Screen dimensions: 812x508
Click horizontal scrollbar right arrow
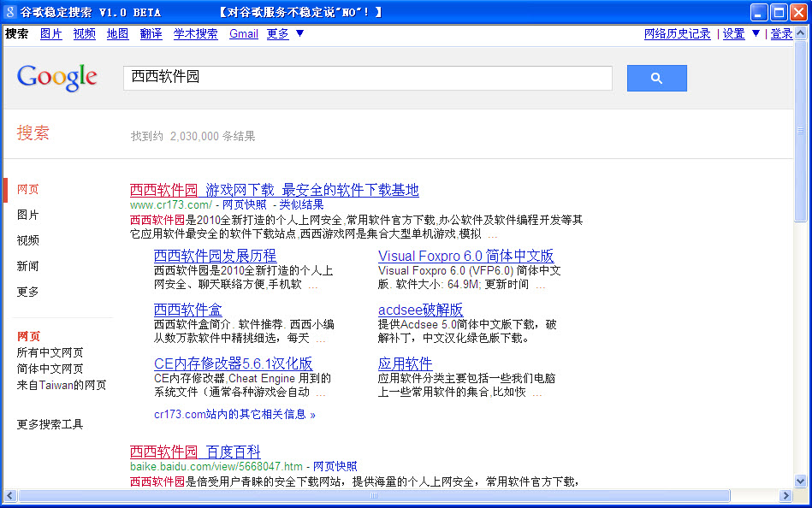[x=785, y=495]
